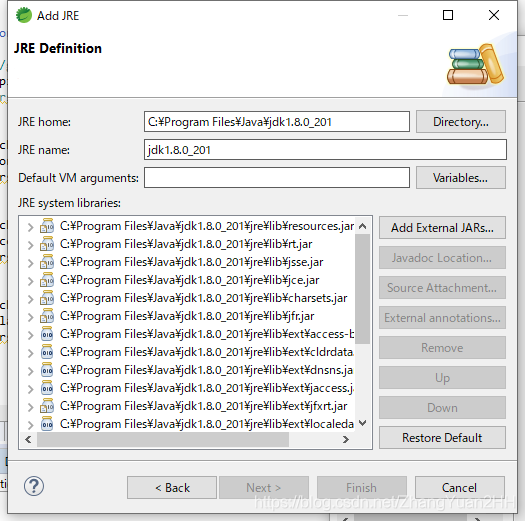The width and height of the screenshot is (525, 521).
Task: Click the jar icon for ext localedata entry
Action: pos(47,424)
